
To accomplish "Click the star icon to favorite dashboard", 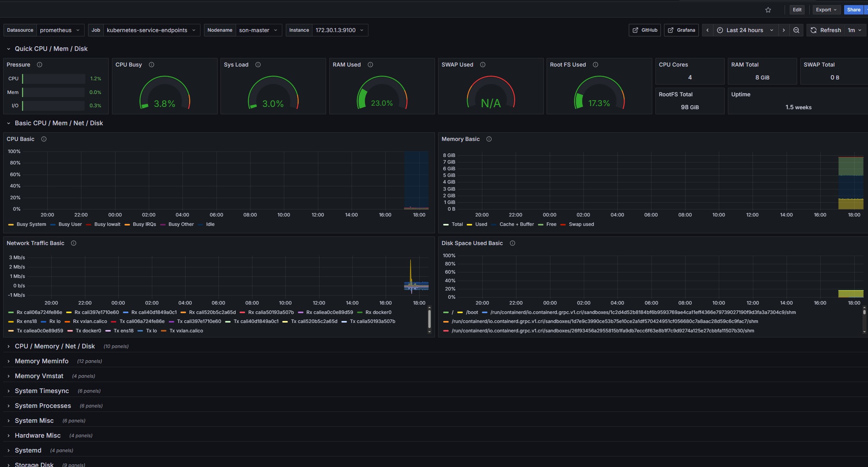I will coord(768,9).
